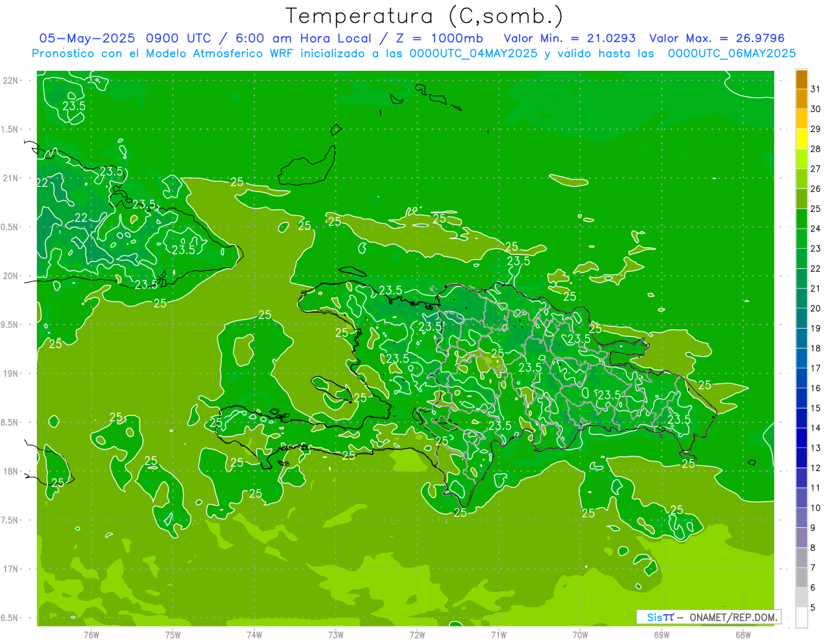Click the "19N" latitude axis label
The width and height of the screenshot is (834, 644).
tap(10, 373)
